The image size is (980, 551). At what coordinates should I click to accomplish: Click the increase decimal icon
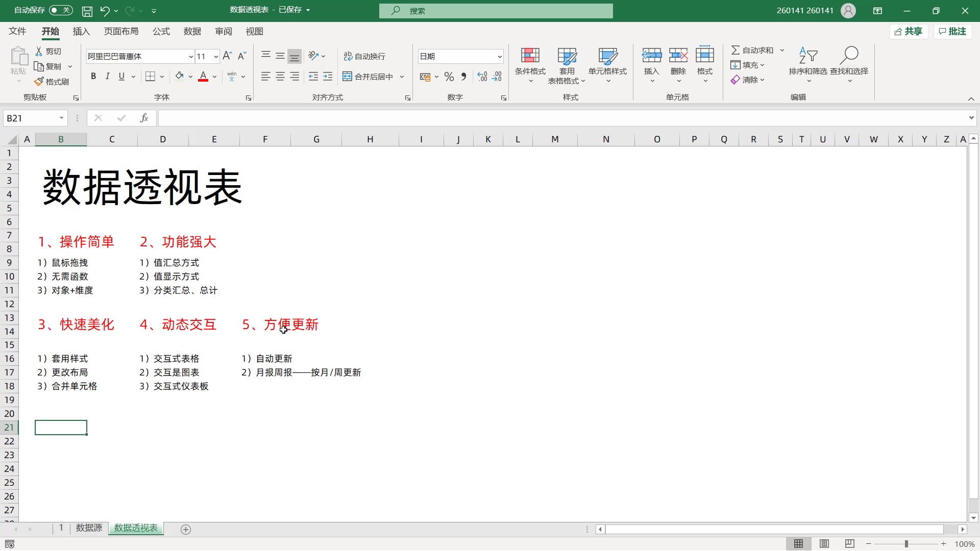(x=482, y=77)
